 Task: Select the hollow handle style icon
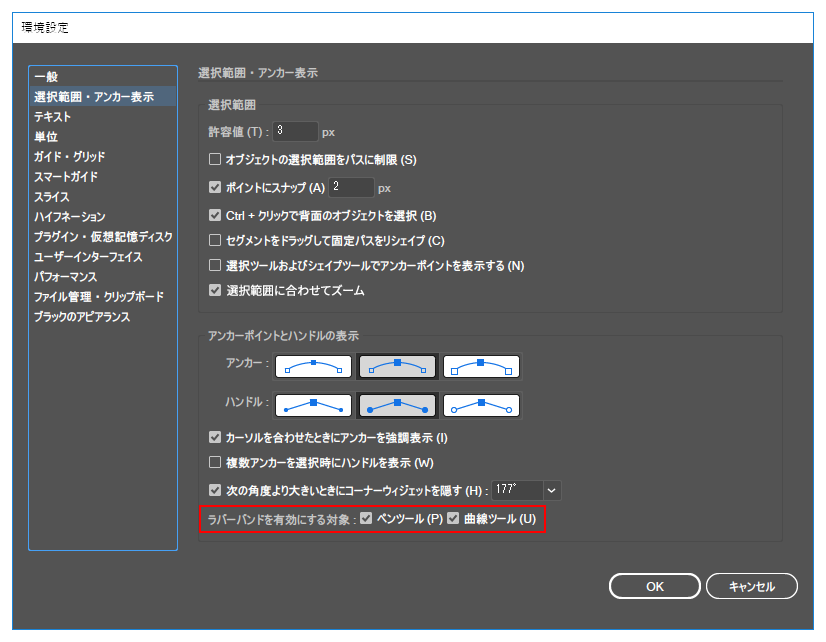[x=481, y=405]
